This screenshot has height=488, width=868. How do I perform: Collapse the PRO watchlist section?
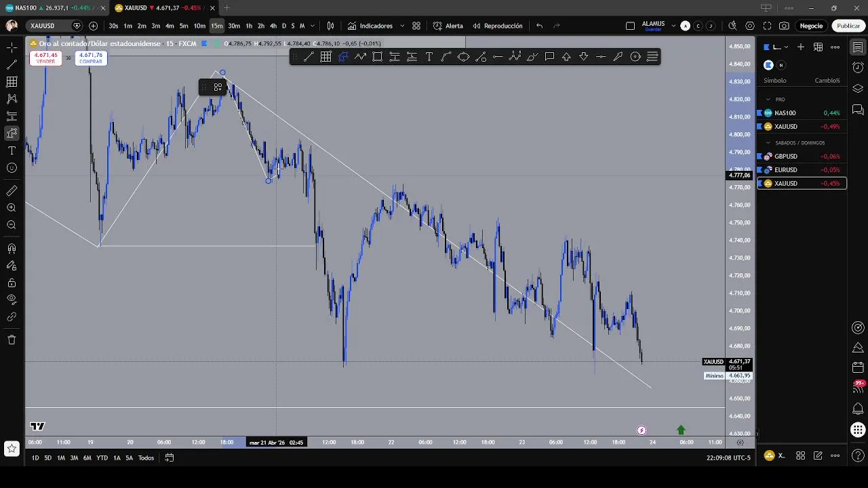tap(768, 100)
